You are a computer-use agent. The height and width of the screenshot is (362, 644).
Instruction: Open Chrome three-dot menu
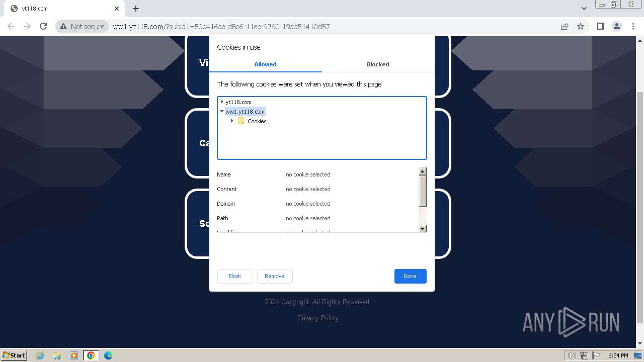(633, 26)
